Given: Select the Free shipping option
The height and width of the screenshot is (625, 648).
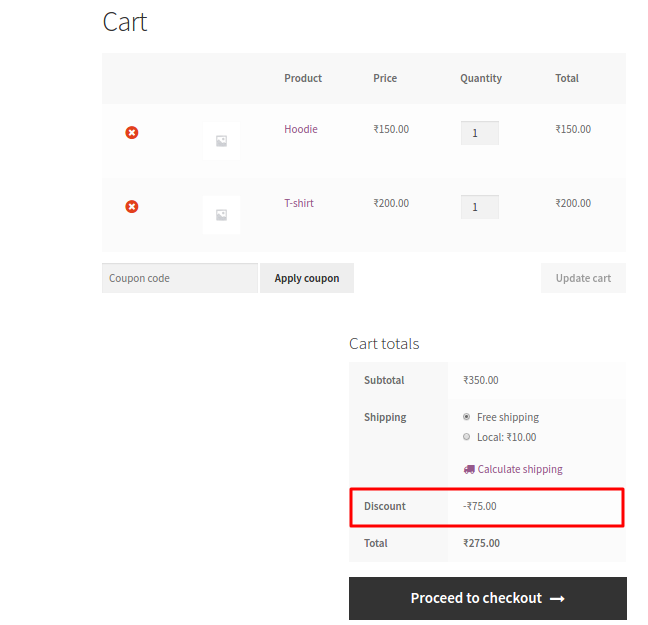Looking at the screenshot, I should 467,417.
